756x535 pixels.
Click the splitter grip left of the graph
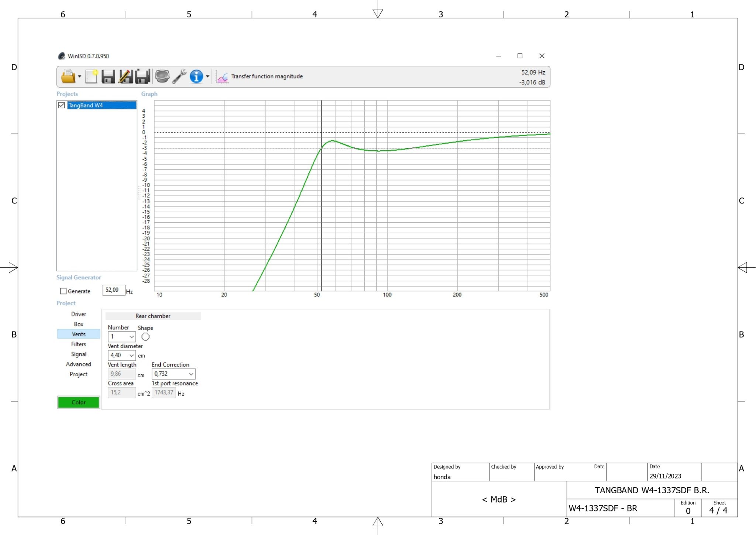(140, 193)
